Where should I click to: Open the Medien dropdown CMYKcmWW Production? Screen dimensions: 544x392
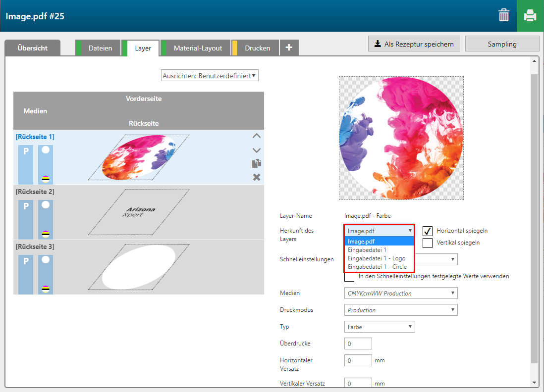[401, 293]
